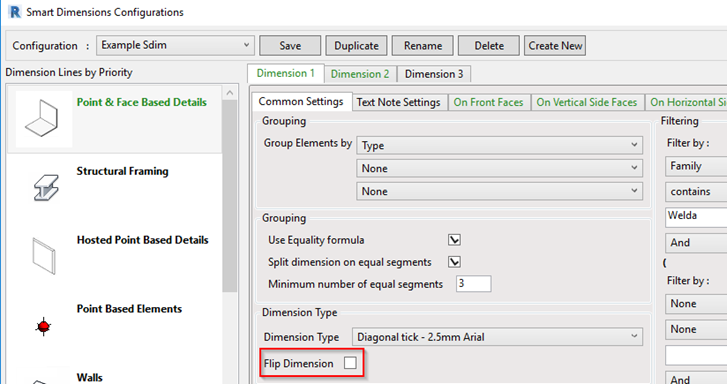Click the Duplicate configuration button
This screenshot has height=384, width=727.
pos(356,45)
